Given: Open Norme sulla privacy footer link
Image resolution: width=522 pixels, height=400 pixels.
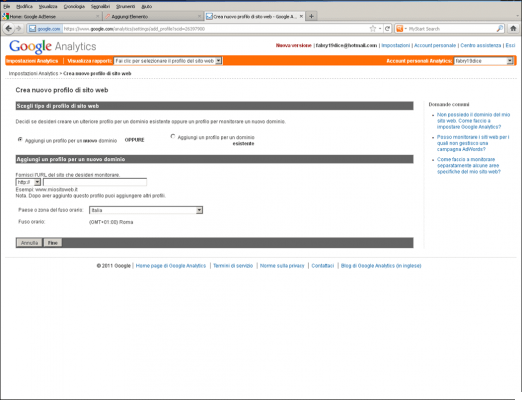Looking at the screenshot, I should point(282,266).
